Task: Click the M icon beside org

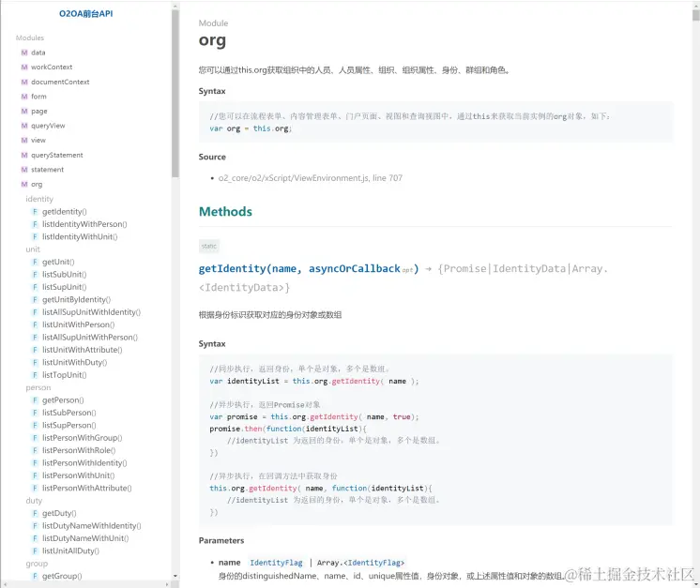Action: click(24, 185)
